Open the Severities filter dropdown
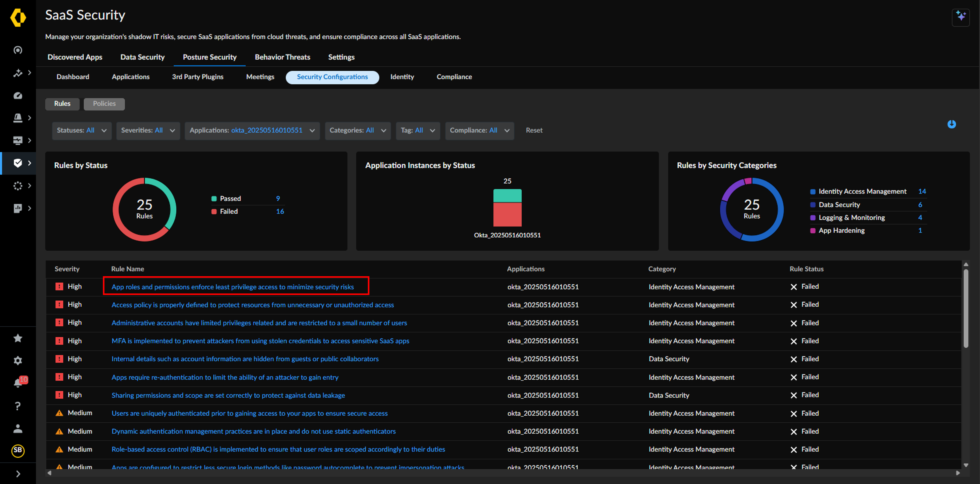 click(x=148, y=130)
